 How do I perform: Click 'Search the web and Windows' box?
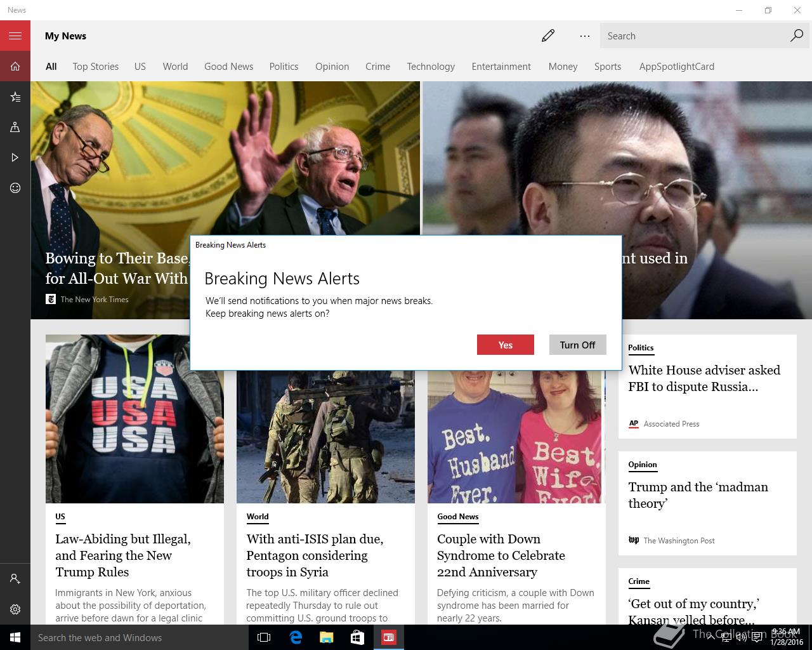tap(139, 637)
